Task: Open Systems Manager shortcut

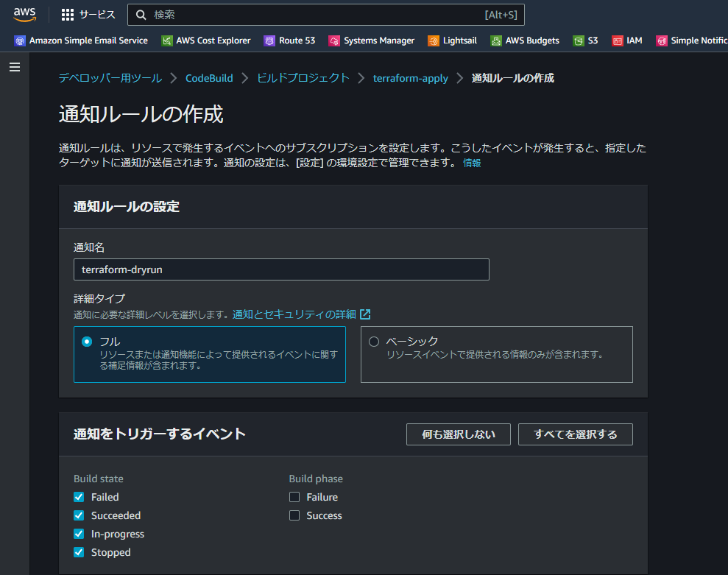Action: [371, 40]
